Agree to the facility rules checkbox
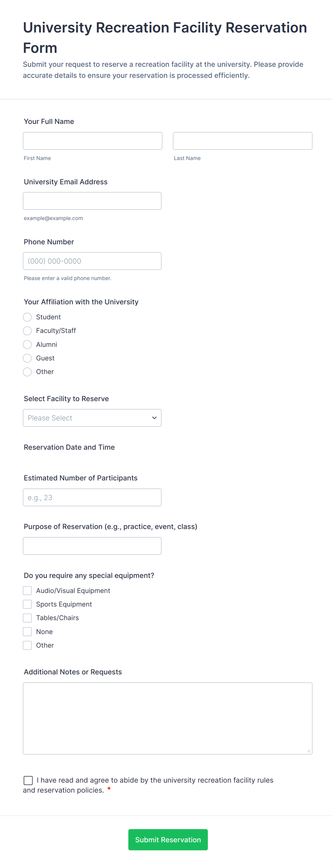Screen dimensions: 332x868 [x=28, y=780]
